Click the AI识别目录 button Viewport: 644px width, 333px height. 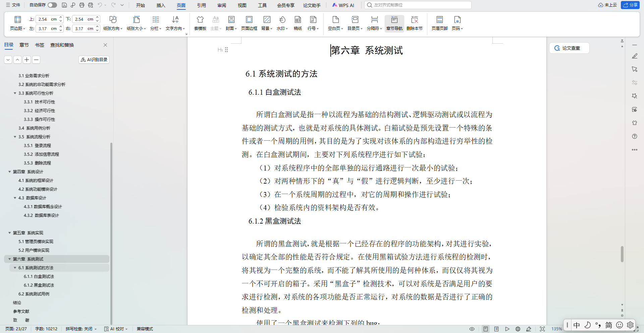pos(94,60)
